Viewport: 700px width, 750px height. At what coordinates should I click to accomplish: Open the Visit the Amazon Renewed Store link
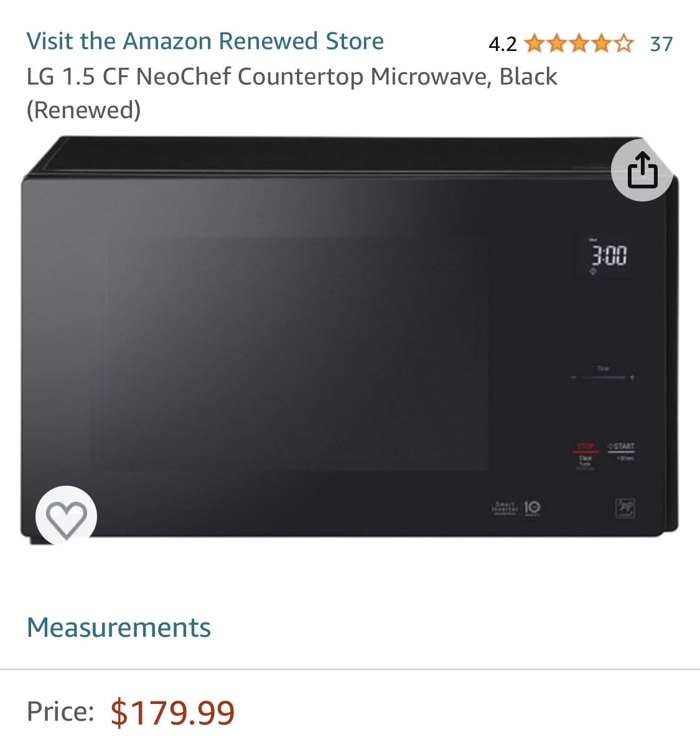205,41
